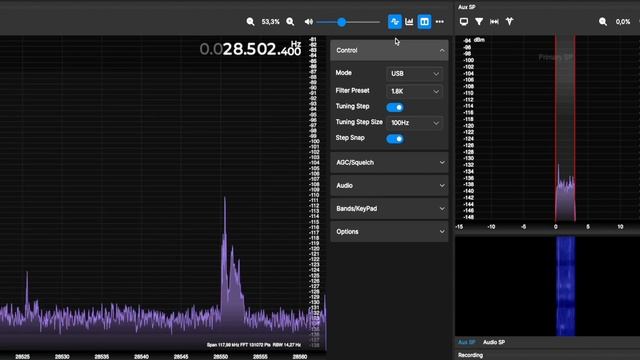Click the 28.502.400 frequency readout

(x=250, y=49)
